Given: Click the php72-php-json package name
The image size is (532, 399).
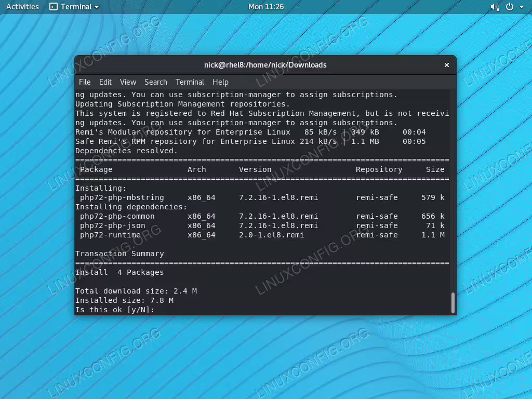Looking at the screenshot, I should click(x=112, y=225).
